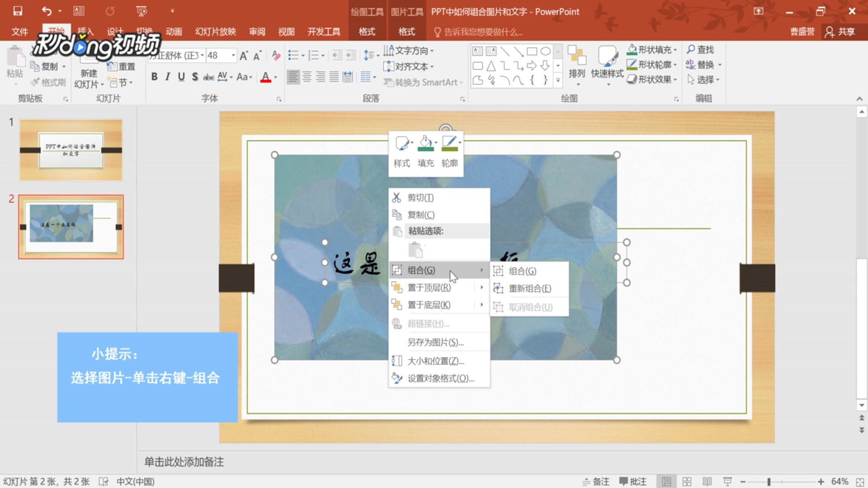
Task: Click the zoom slider handle
Action: coord(769,482)
